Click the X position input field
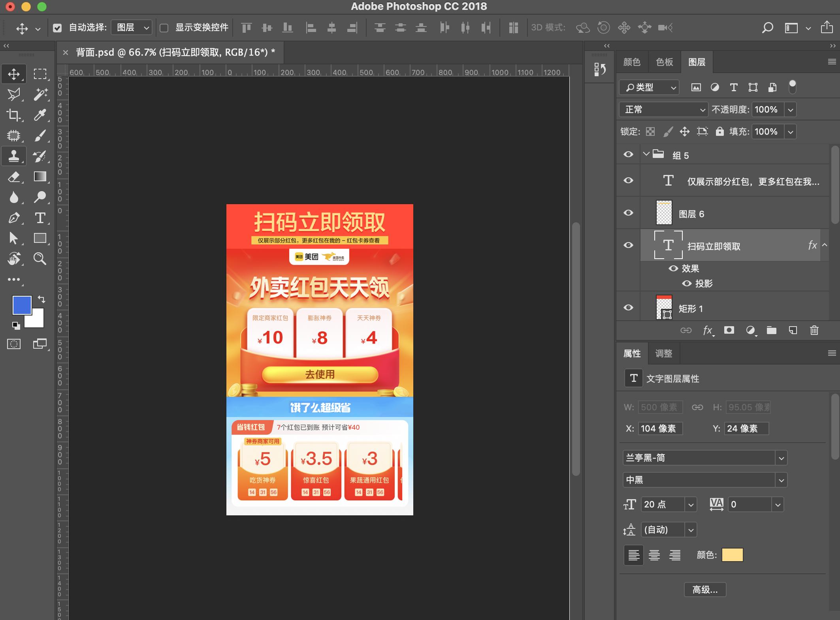The width and height of the screenshot is (840, 620). pos(660,428)
